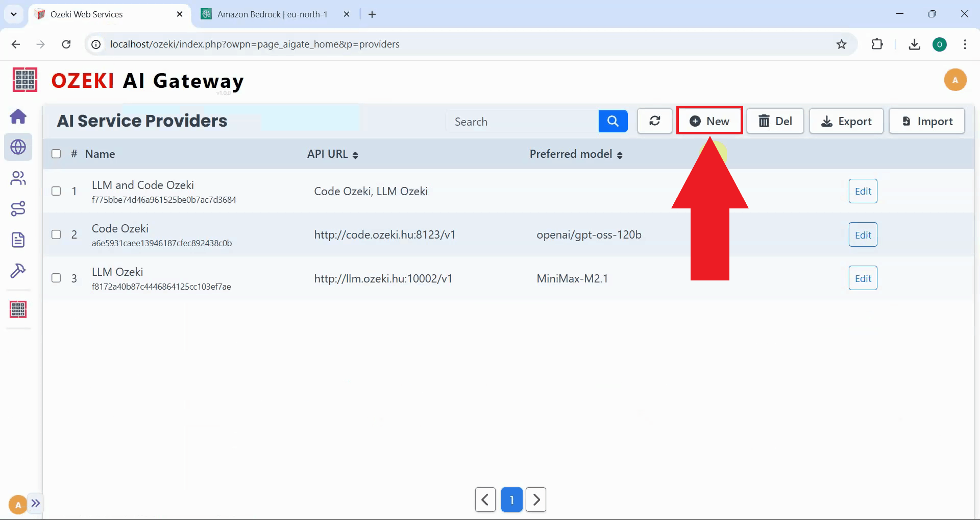
Task: Open the Users icon in sidebar
Action: [x=18, y=178]
